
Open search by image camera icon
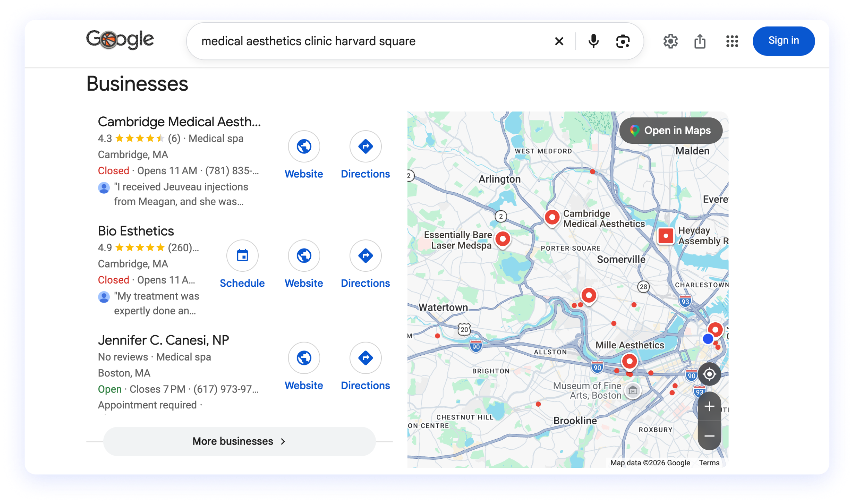click(x=623, y=41)
